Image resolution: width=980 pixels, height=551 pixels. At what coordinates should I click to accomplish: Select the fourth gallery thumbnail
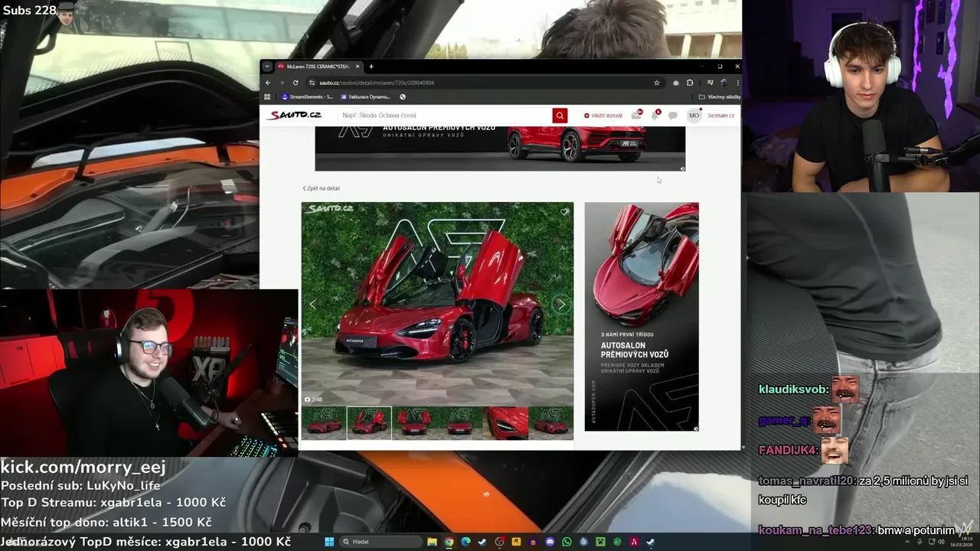pos(460,422)
